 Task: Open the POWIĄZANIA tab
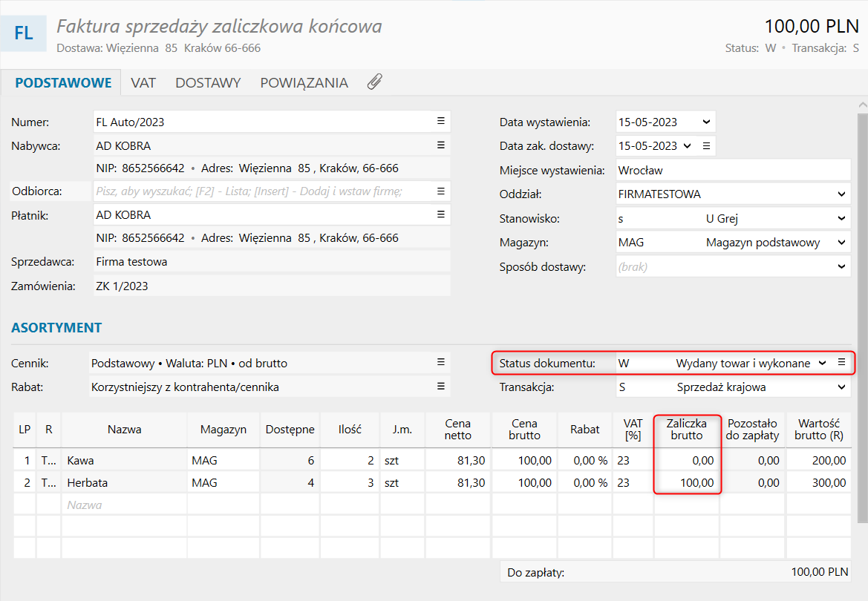coord(304,82)
